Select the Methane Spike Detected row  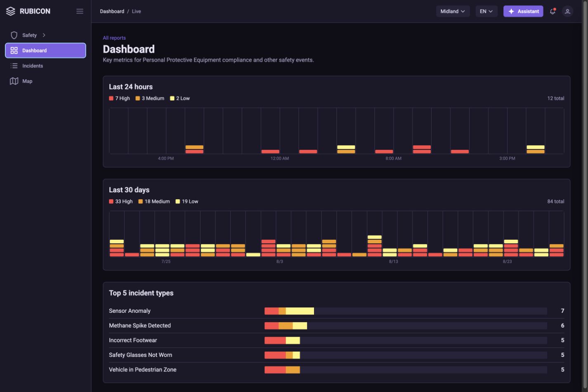pyautogui.click(x=336, y=326)
